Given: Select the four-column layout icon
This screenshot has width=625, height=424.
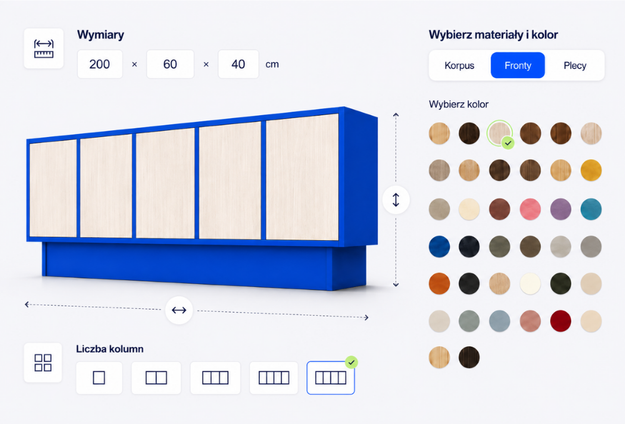Looking at the screenshot, I should [274, 378].
